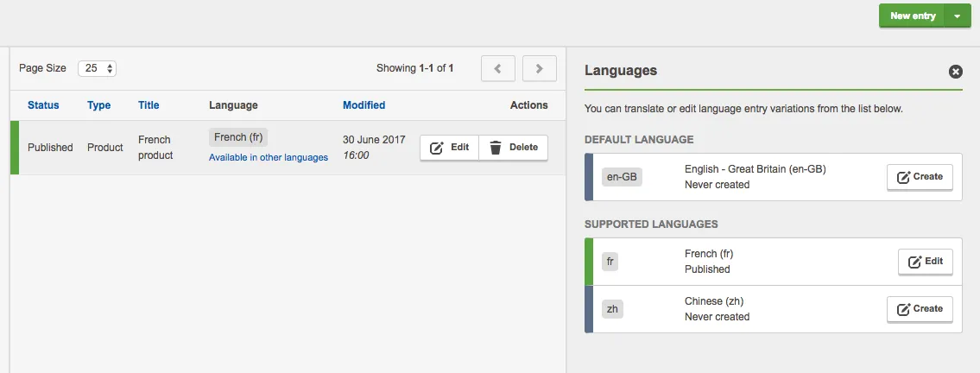Image resolution: width=980 pixels, height=373 pixels.
Task: Go to the previous results page
Action: click(x=498, y=68)
